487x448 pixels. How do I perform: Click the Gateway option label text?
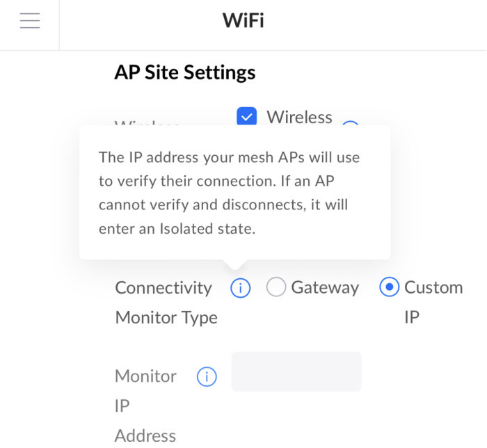325,287
